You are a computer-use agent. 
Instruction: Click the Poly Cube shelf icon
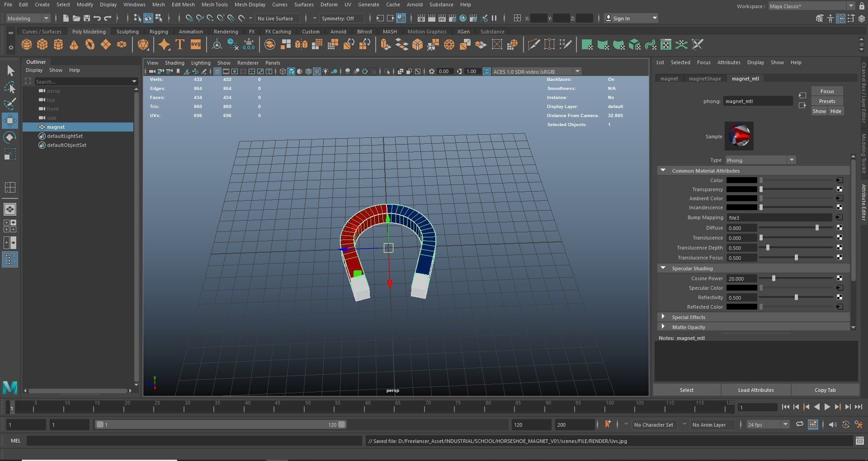42,45
